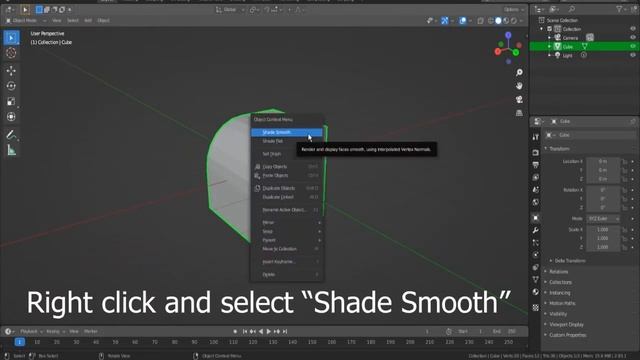Open the Global transform orientation dropdown
Screen dimensions: 640x360
(x=230, y=9)
